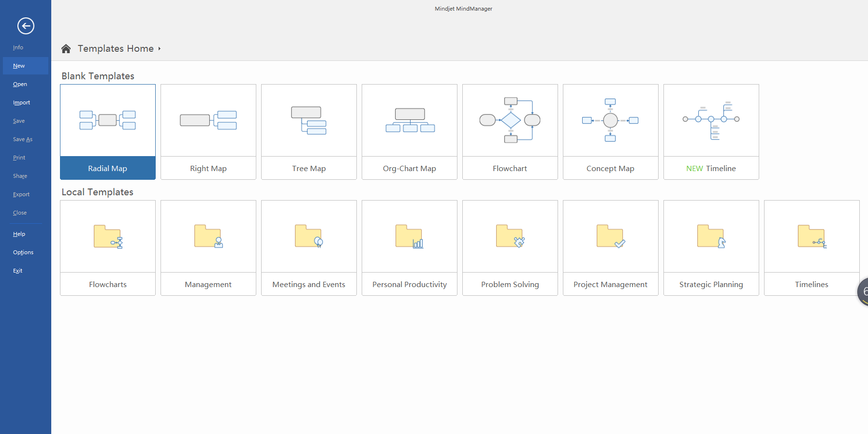Image resolution: width=868 pixels, height=434 pixels.
Task: Click the Meetings and Events label
Action: 309,284
